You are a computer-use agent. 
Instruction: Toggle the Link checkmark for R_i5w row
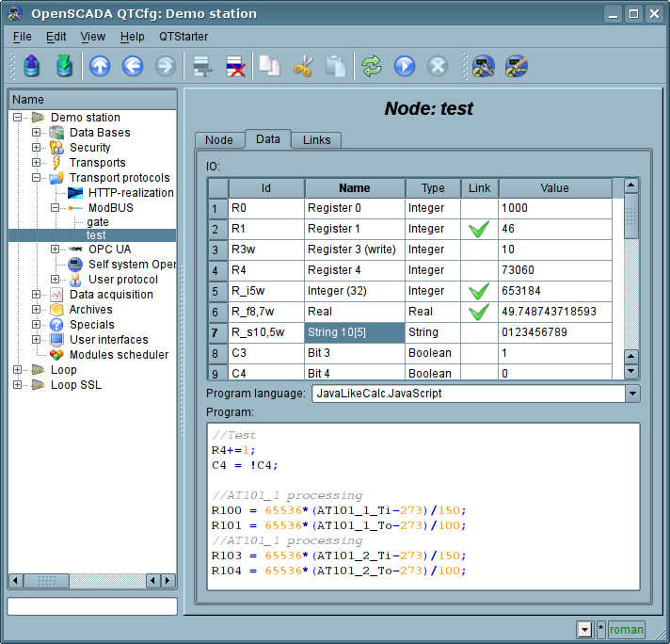point(479,291)
